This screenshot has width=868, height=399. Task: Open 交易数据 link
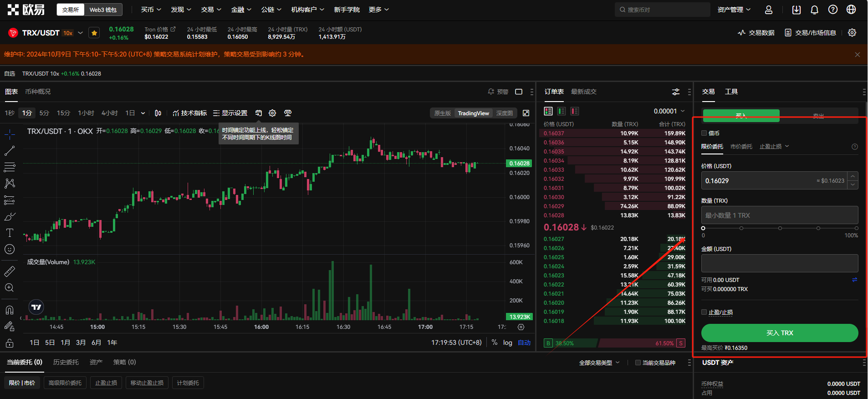(756, 33)
